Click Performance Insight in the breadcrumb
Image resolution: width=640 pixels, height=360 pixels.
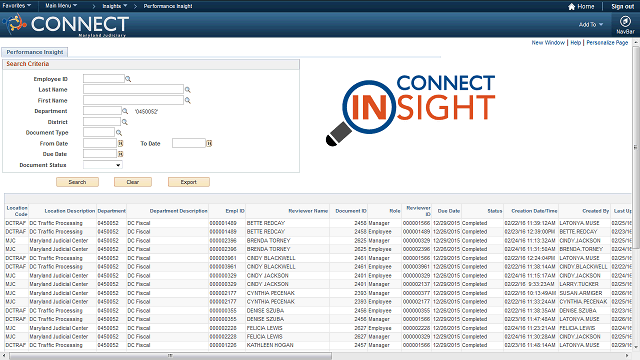point(168,6)
